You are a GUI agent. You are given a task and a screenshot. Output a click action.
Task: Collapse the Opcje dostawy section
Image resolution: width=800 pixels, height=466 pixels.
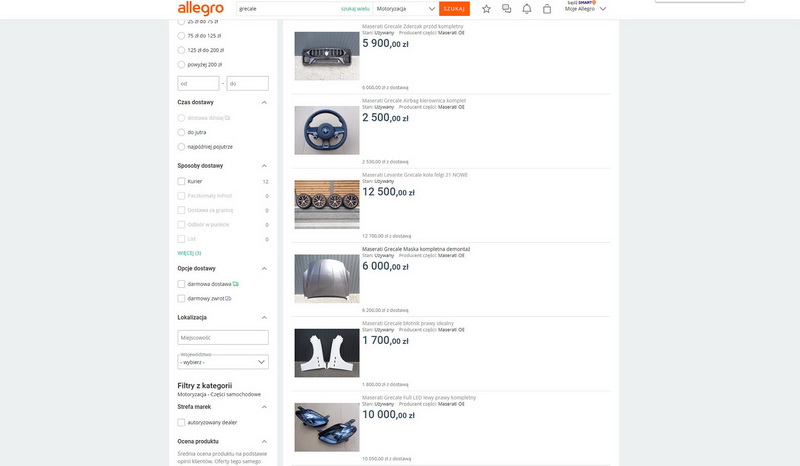[264, 268]
